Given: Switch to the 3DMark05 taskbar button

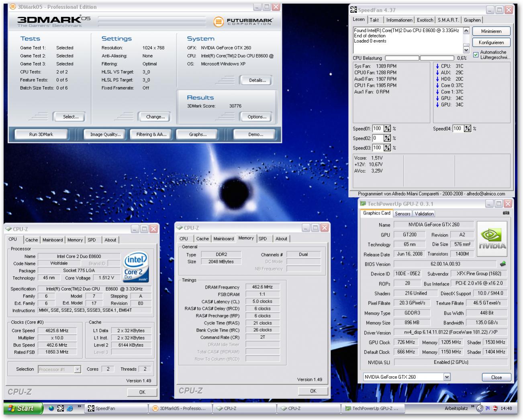Looking at the screenshot, I should pyautogui.click(x=180, y=408).
